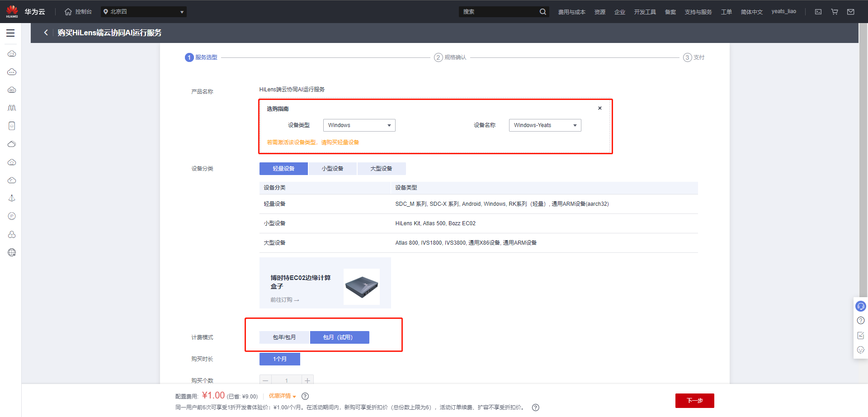868x417 pixels.
Task: Select the large device tab
Action: (382, 169)
